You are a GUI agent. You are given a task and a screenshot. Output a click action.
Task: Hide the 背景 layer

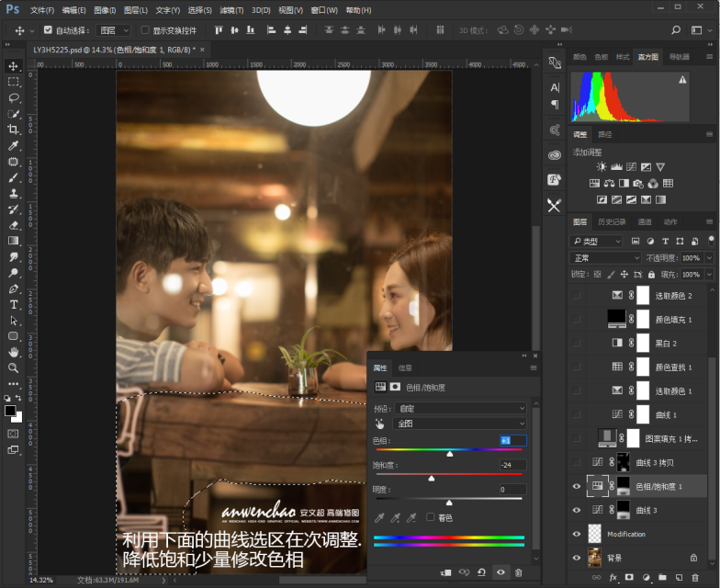[577, 559]
